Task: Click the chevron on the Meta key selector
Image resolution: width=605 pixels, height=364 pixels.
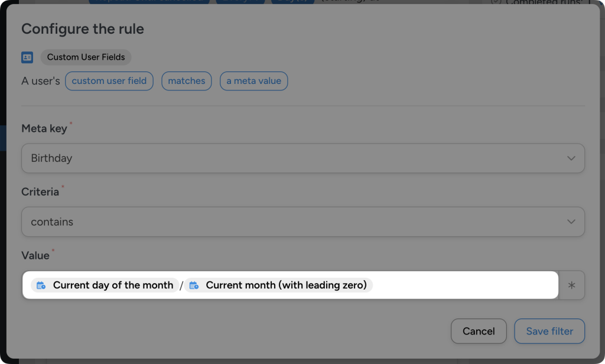Action: click(571, 158)
